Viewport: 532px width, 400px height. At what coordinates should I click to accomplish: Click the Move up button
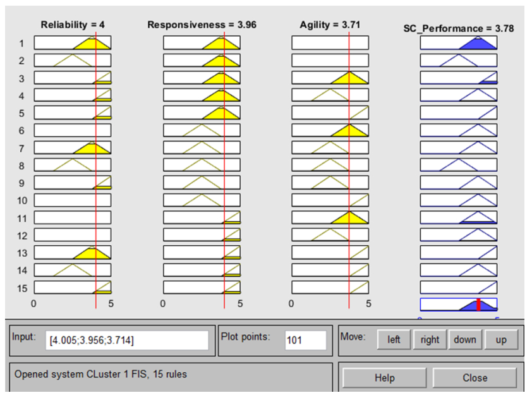click(x=501, y=340)
